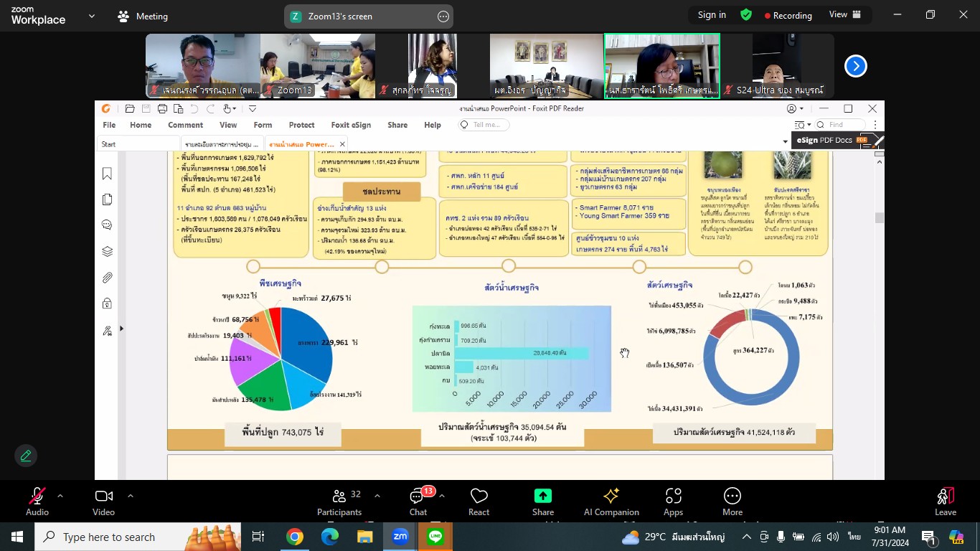Open LINE app from taskbar

[x=435, y=537]
